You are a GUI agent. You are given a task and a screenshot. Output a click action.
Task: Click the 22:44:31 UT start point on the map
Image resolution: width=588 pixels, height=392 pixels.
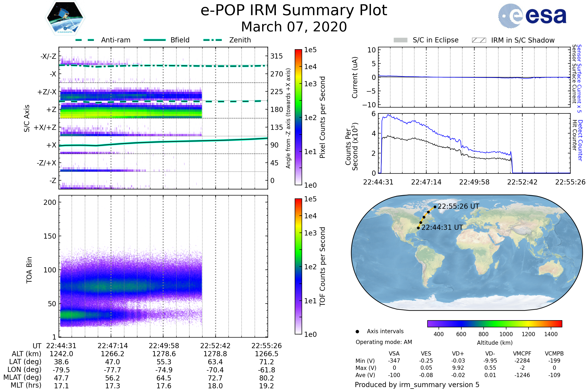[418, 228]
